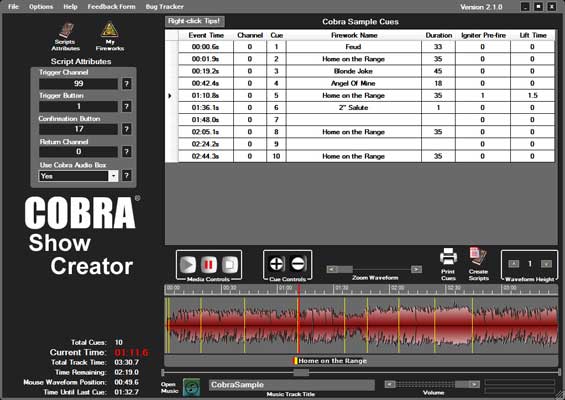This screenshot has height=400, width=565.
Task: Open the Help menu
Action: click(70, 6)
